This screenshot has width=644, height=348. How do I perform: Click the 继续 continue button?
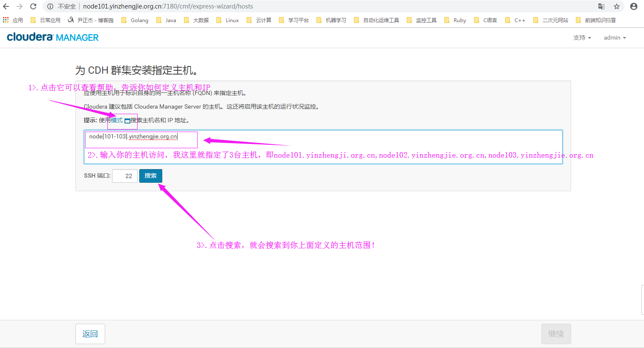click(556, 334)
